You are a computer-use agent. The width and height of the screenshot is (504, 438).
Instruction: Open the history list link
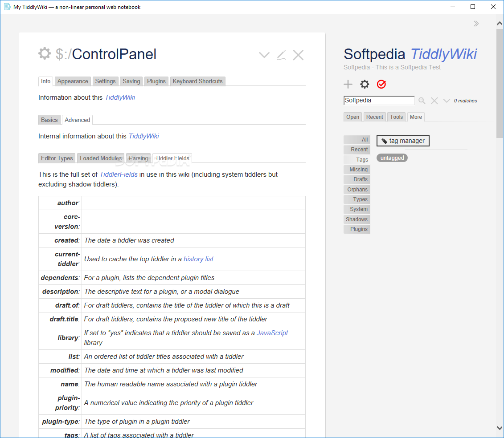tap(198, 259)
